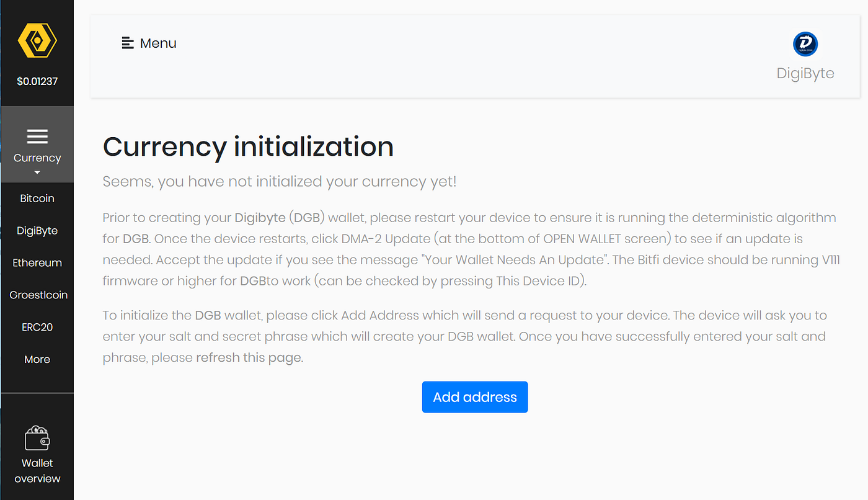Image resolution: width=868 pixels, height=500 pixels.
Task: Click the Menu text label in header
Action: coord(158,43)
